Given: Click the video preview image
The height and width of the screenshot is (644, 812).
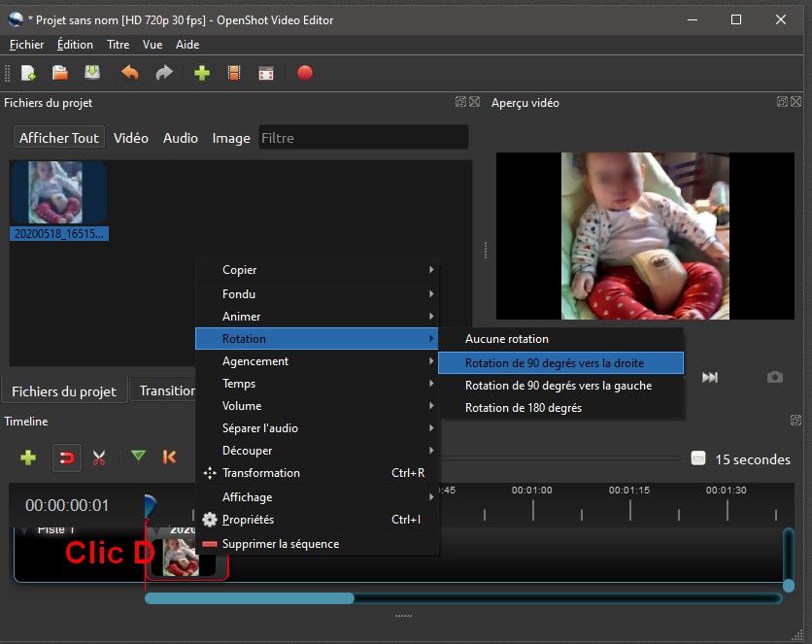Looking at the screenshot, I should coord(645,235).
